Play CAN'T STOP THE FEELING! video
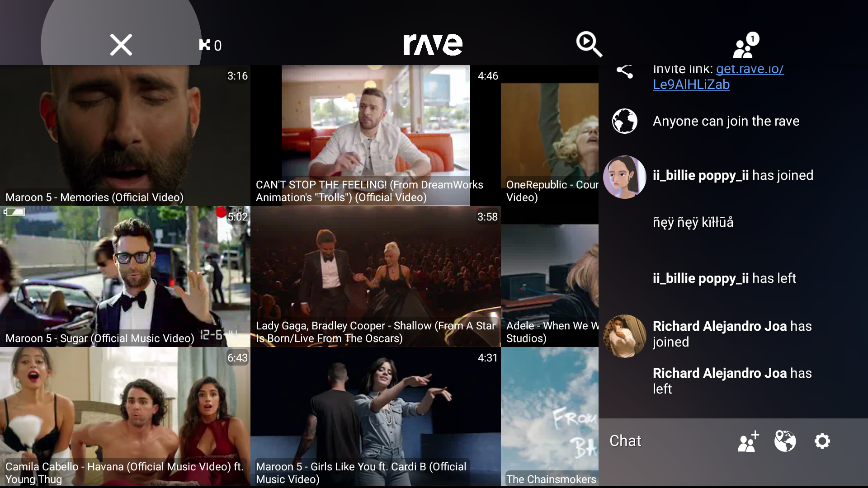The width and height of the screenshot is (868, 488). tap(376, 136)
